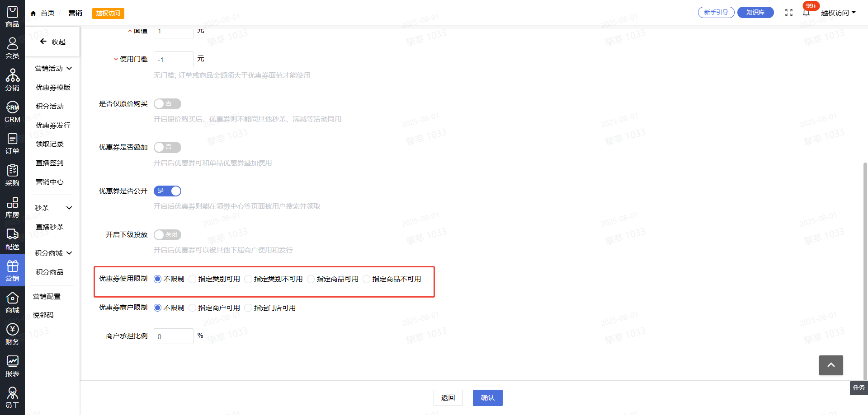The image size is (868, 415).
Task: Open the 会员 members sidebar icon
Action: [x=12, y=48]
